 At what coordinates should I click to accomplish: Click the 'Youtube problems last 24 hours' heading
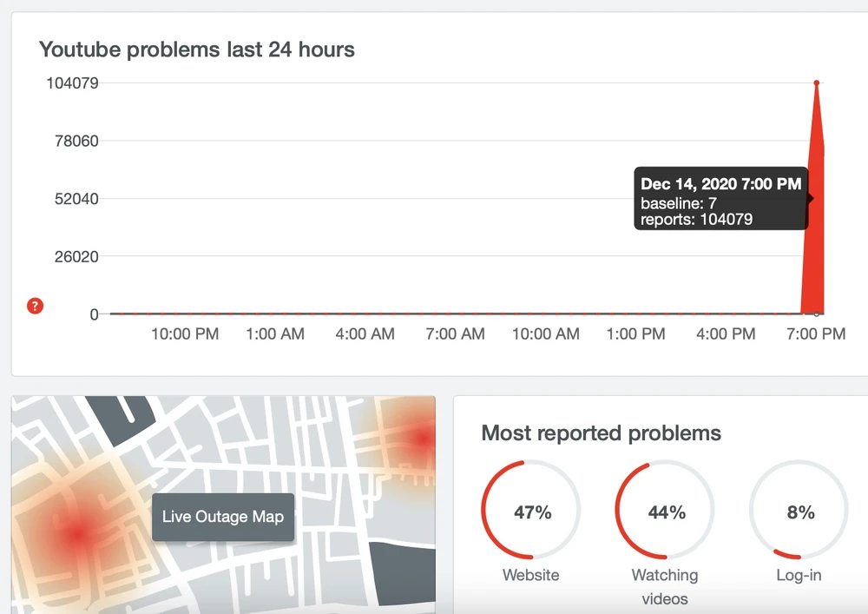point(196,50)
